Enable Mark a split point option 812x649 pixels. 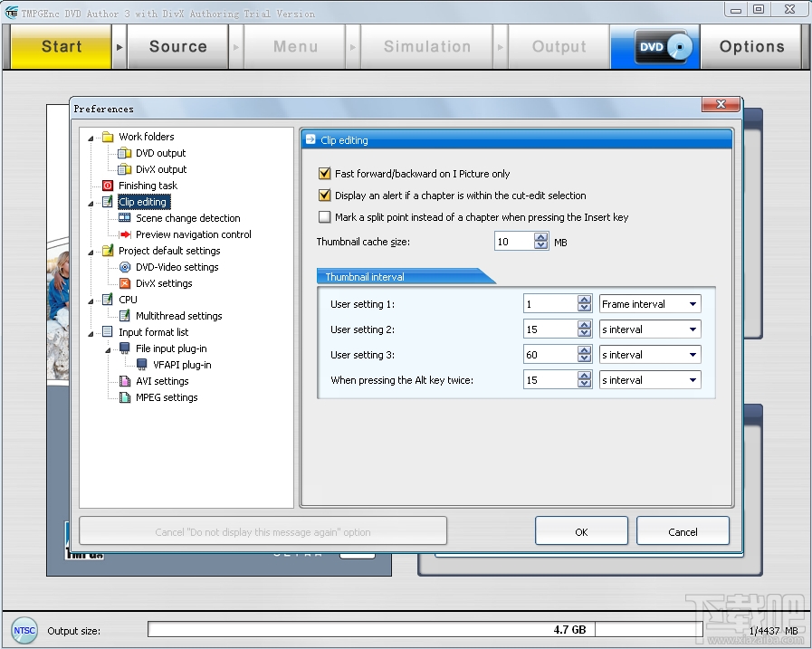click(x=323, y=217)
